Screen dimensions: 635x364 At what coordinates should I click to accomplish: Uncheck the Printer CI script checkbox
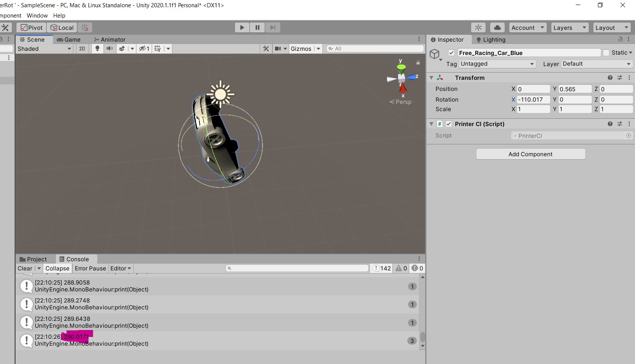tap(449, 124)
